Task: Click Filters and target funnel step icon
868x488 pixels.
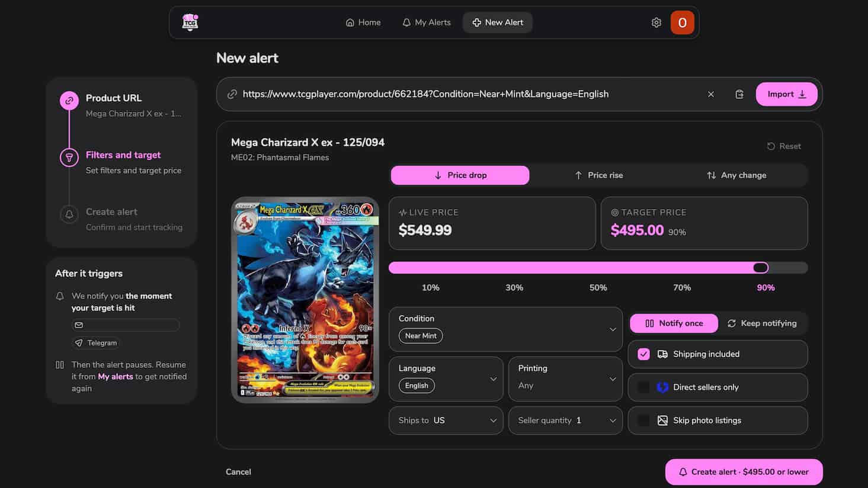Action: click(x=69, y=158)
